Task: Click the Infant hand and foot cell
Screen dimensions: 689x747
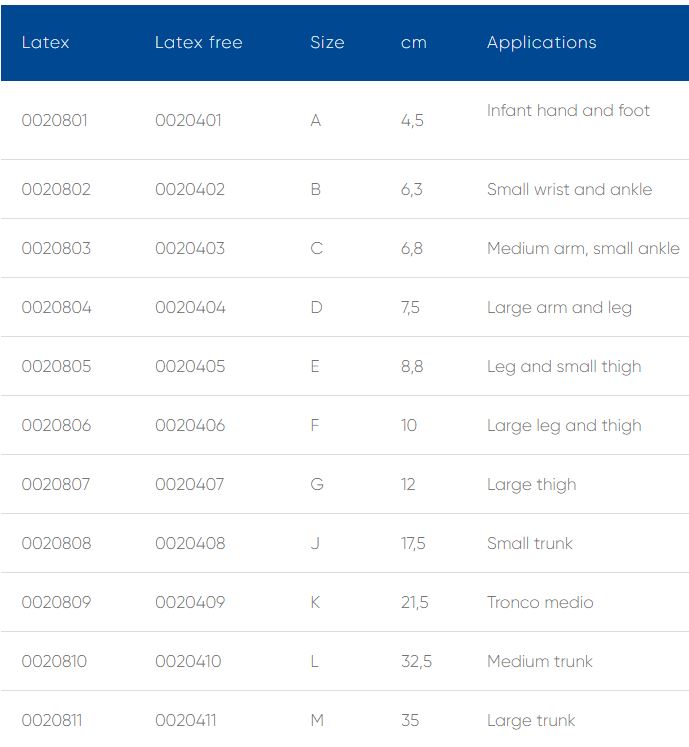Action: [568, 110]
